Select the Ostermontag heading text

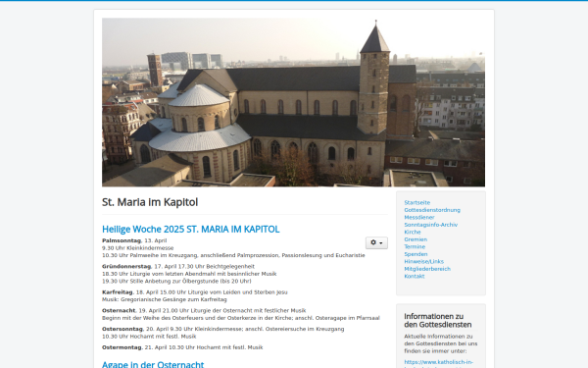122,347
